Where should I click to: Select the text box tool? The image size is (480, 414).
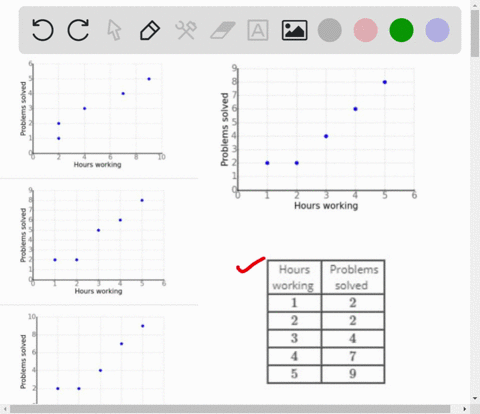point(258,30)
